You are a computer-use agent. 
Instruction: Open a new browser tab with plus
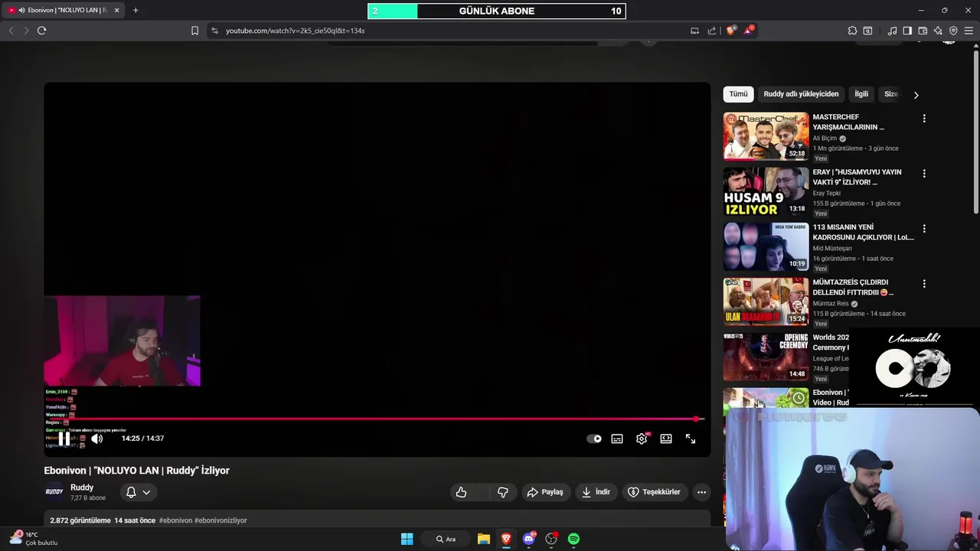click(136, 10)
